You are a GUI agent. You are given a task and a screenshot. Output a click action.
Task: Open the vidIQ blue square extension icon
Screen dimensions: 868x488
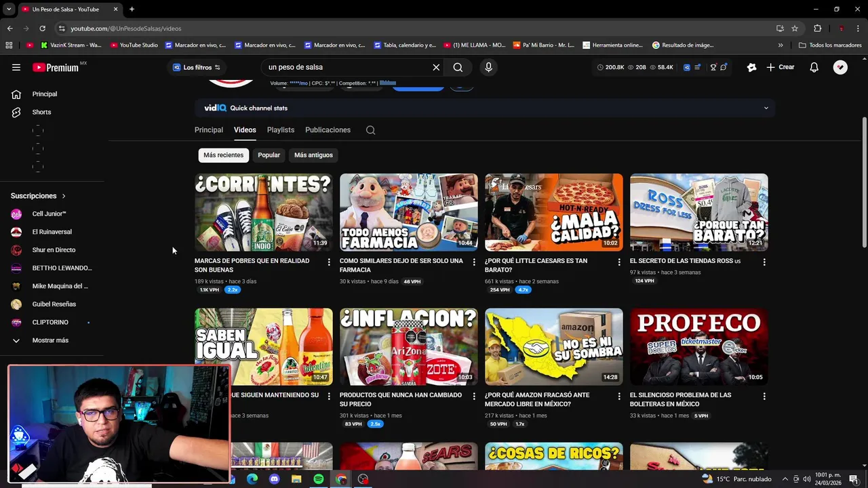click(686, 67)
